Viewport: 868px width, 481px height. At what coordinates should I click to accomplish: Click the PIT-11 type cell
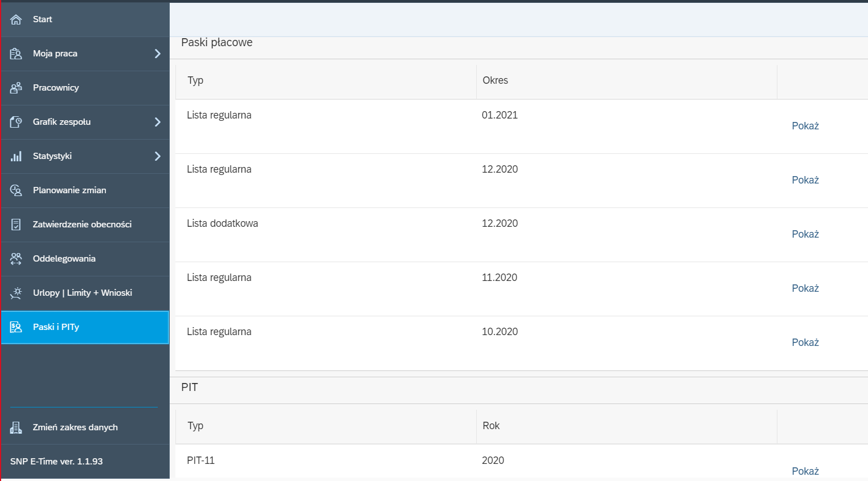tap(201, 460)
